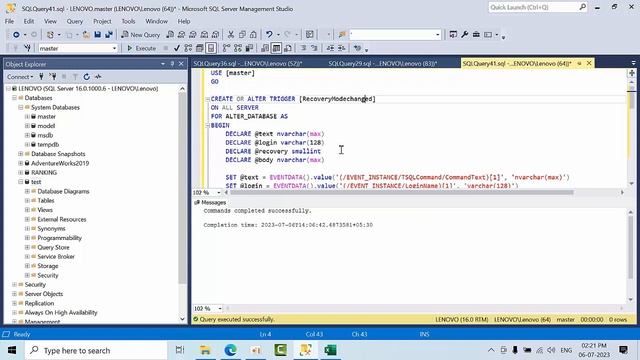Click the Uncomment selected lines icon
The image size is (640, 360).
click(x=314, y=48)
